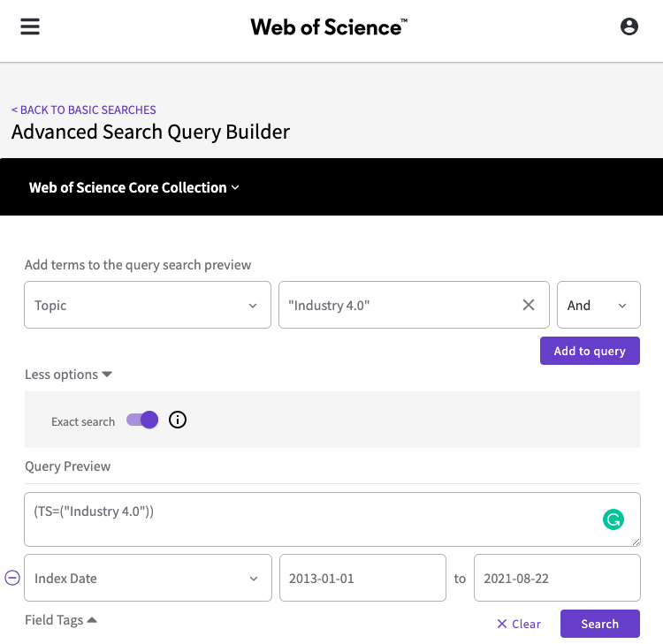Click the Add to query button
This screenshot has height=644, width=663.
(590, 351)
